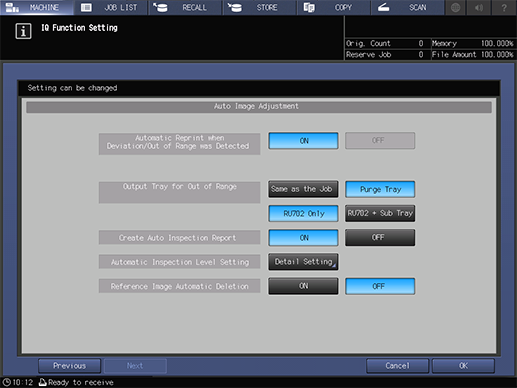The image size is (517, 388).
Task: Go to the STORE tab
Action: pos(259,7)
